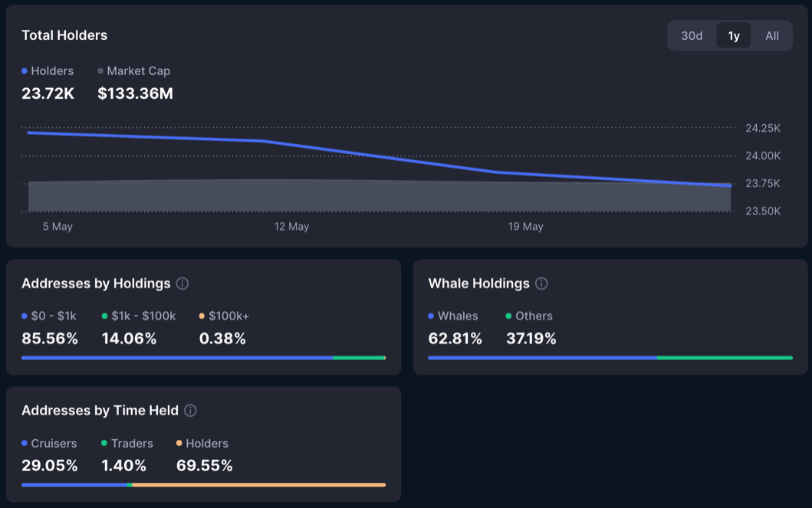This screenshot has height=508, width=812.
Task: Click the Traders legend label
Action: pos(130,444)
